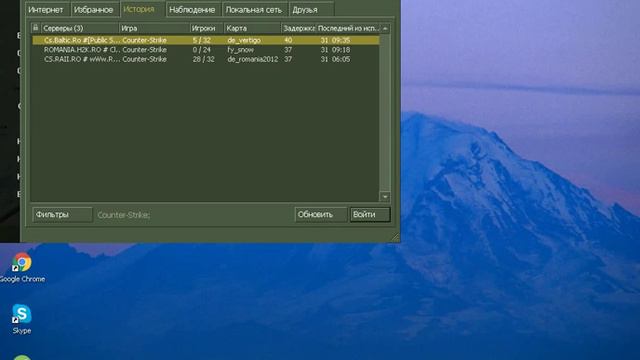Viewport: 640px width, 360px height.
Task: Switch to the Интернет tab
Action: coord(46,9)
